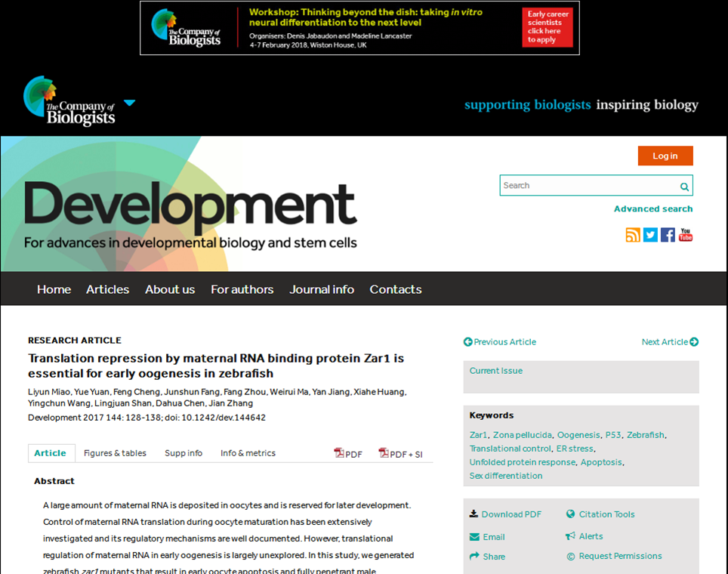
Task: Click in the Search input field
Action: (588, 186)
